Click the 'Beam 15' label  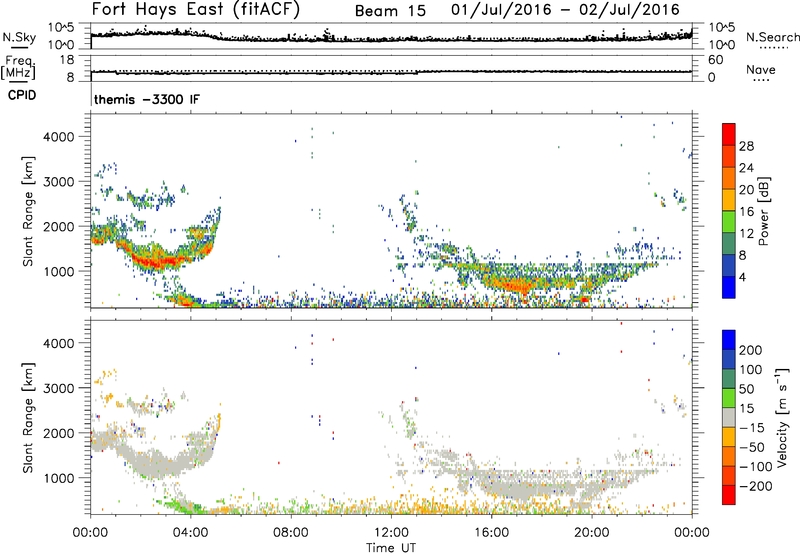pos(390,11)
